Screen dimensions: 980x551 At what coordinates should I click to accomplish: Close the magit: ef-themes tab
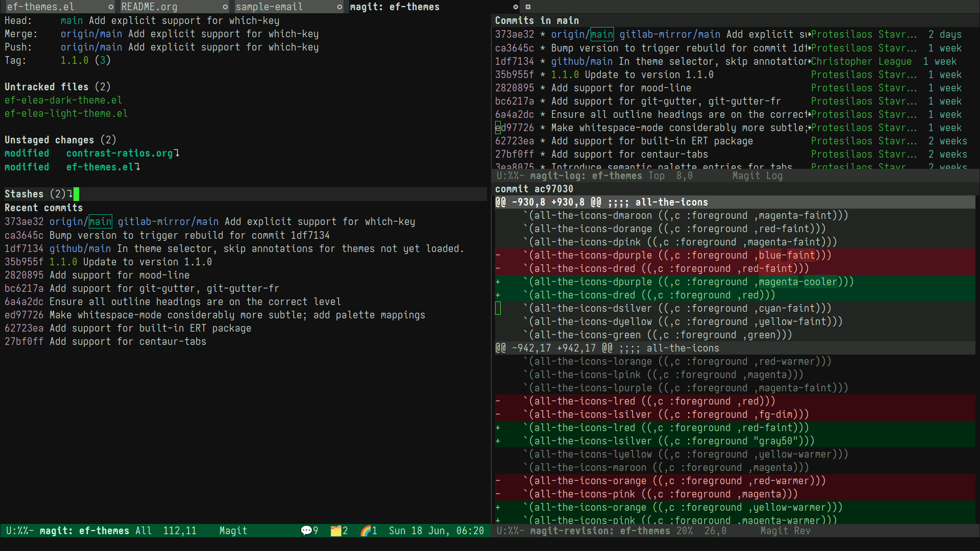tap(516, 7)
